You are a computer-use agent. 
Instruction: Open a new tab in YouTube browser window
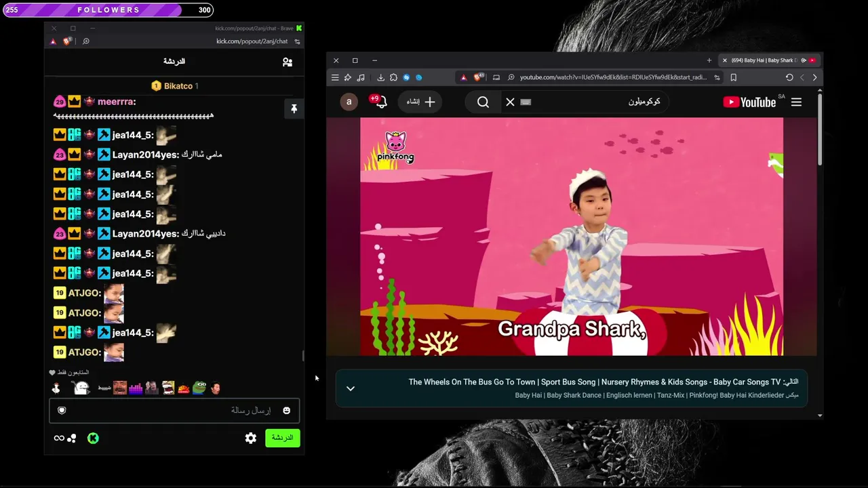pos(709,60)
